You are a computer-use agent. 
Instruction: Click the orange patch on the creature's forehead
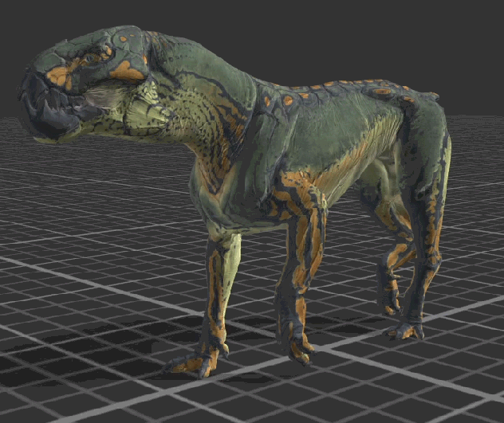coord(125,71)
